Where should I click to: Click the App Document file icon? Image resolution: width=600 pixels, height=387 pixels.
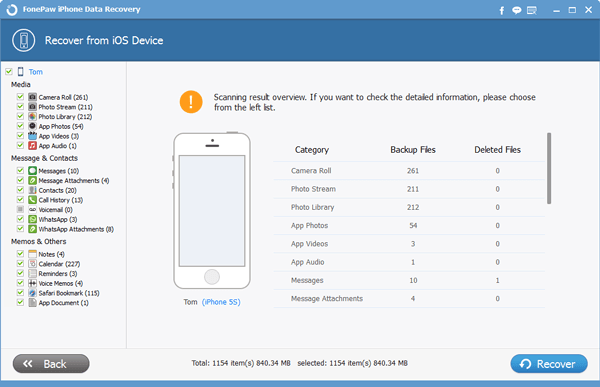click(33, 302)
